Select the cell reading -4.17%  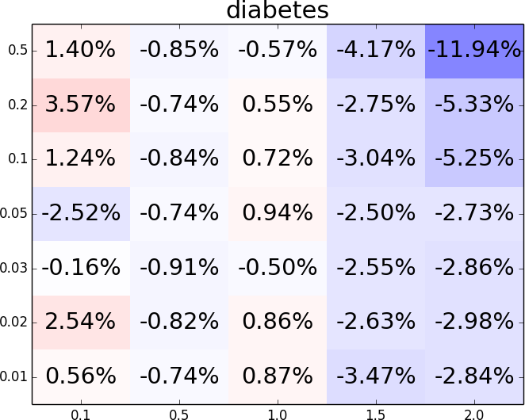[376, 51]
